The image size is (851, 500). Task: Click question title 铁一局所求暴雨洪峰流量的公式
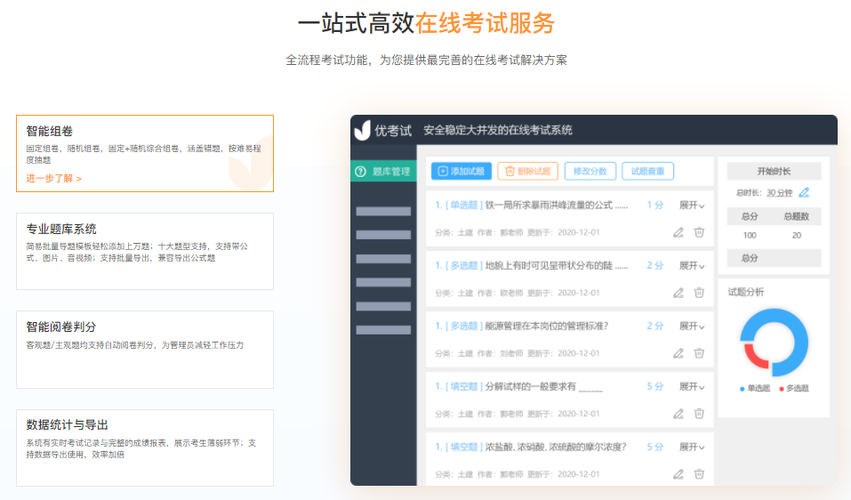pyautogui.click(x=556, y=205)
